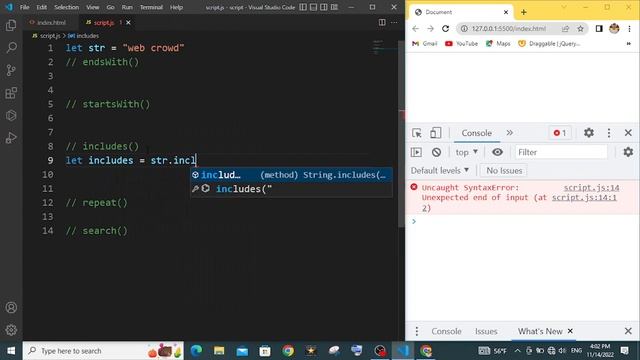Click script.js in the breadcrumb

(46, 36)
